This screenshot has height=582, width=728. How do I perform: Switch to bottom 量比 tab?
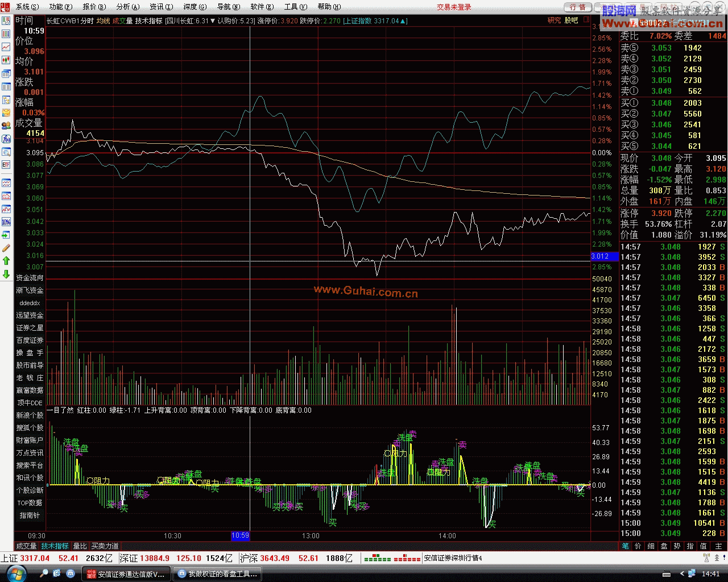[x=80, y=546]
